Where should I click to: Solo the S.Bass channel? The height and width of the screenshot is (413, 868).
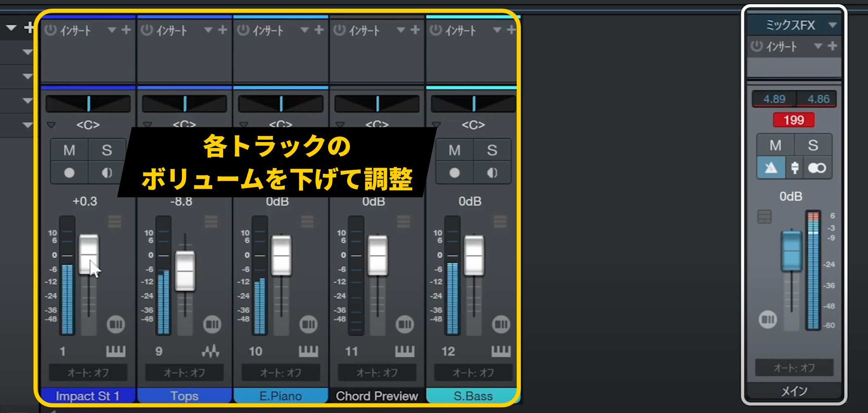[x=492, y=150]
